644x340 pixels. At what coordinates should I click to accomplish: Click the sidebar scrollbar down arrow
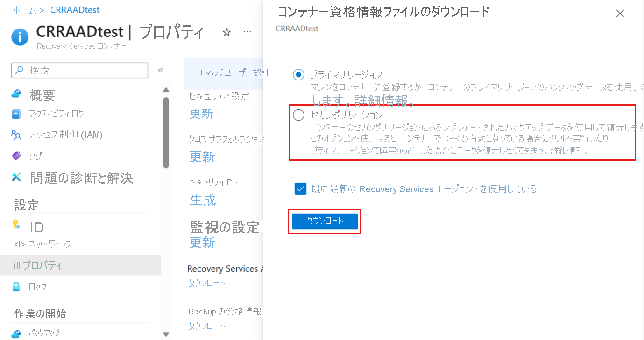pyautogui.click(x=166, y=334)
